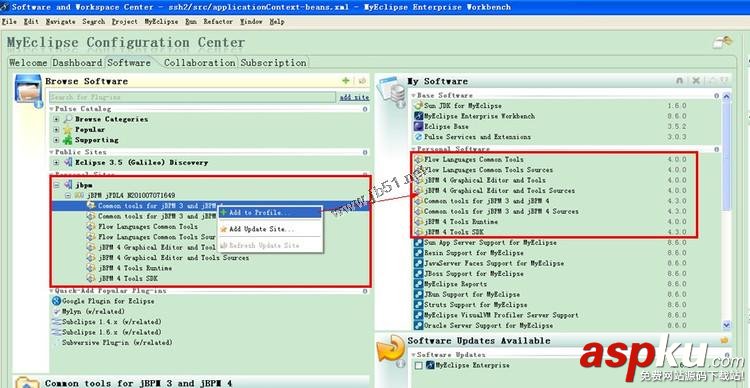Click the Sun JDK for MyEclipse icon
This screenshot has width=750, height=388.
(x=419, y=105)
